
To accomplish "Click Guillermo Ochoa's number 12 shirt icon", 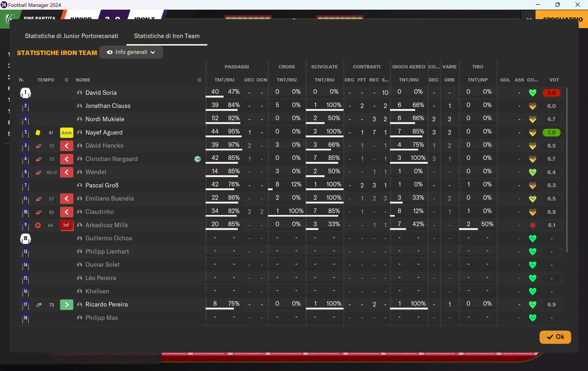I will tap(25, 238).
